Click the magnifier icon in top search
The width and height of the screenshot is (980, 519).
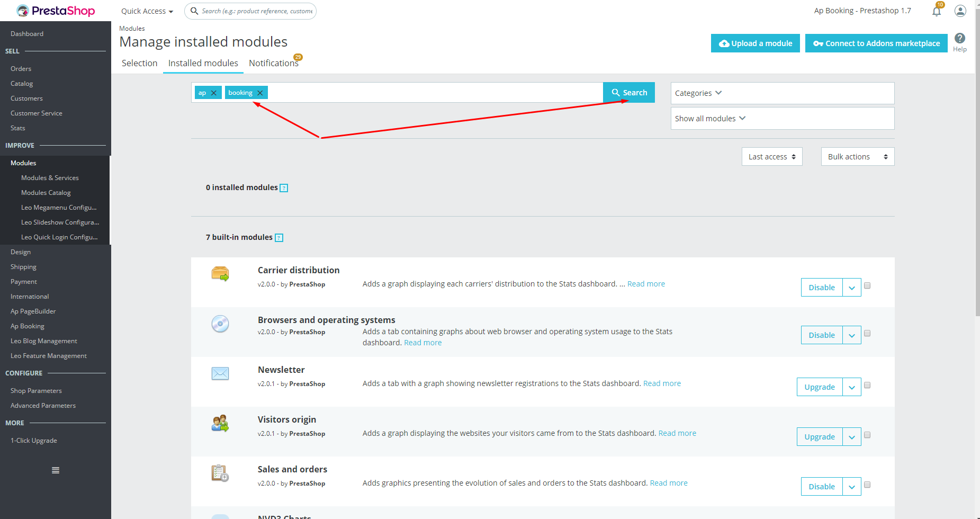tap(194, 11)
